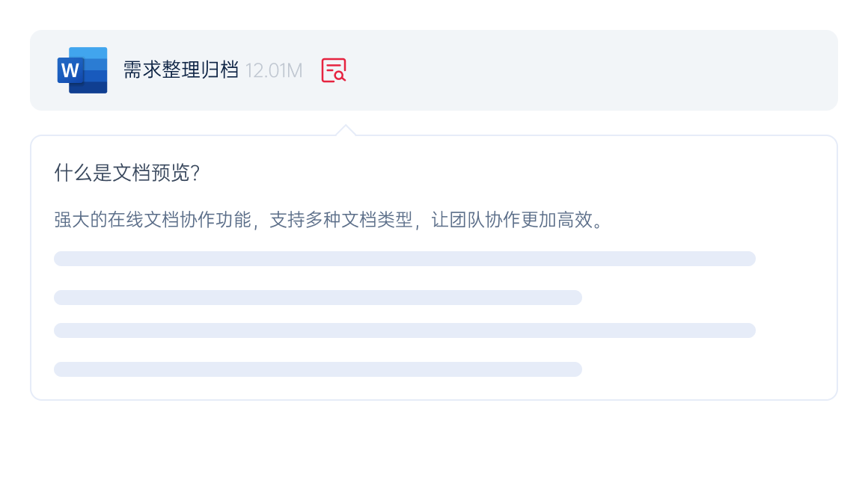This screenshot has width=868, height=480.
Task: Switch focus to the preview description panel
Action: point(434,265)
